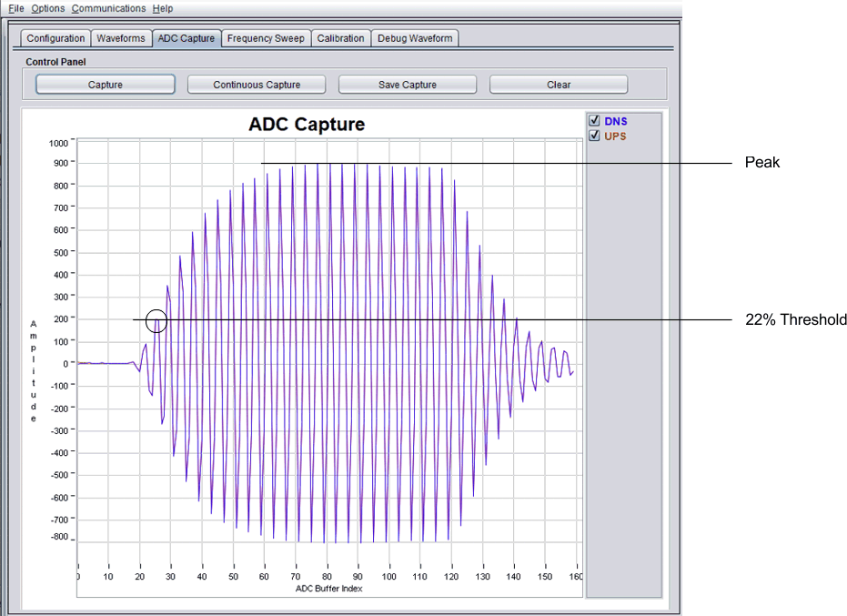Open the Help menu
The image size is (847, 616).
163,8
